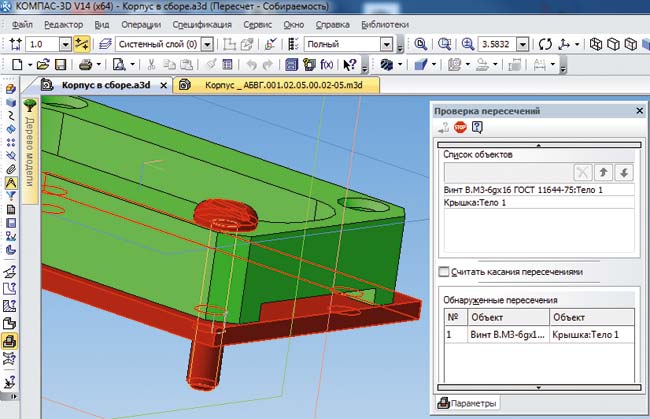
Task: Open help for the intersection check panel
Action: (477, 127)
